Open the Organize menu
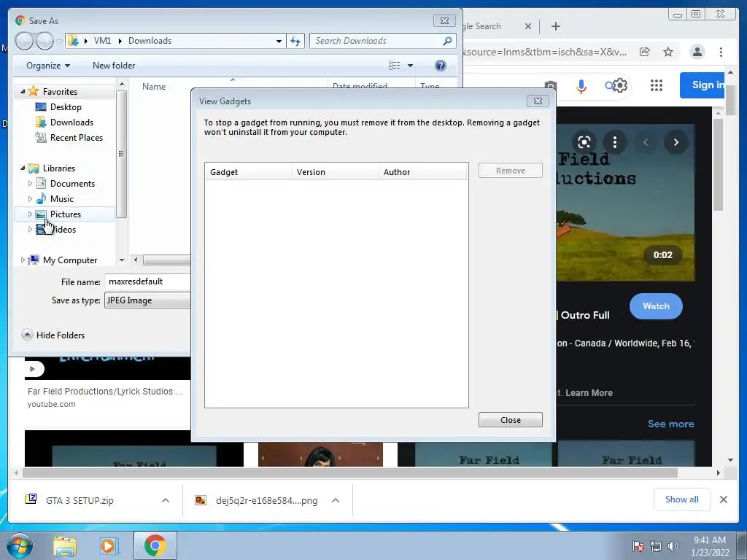Image resolution: width=747 pixels, height=560 pixels. pyautogui.click(x=48, y=66)
